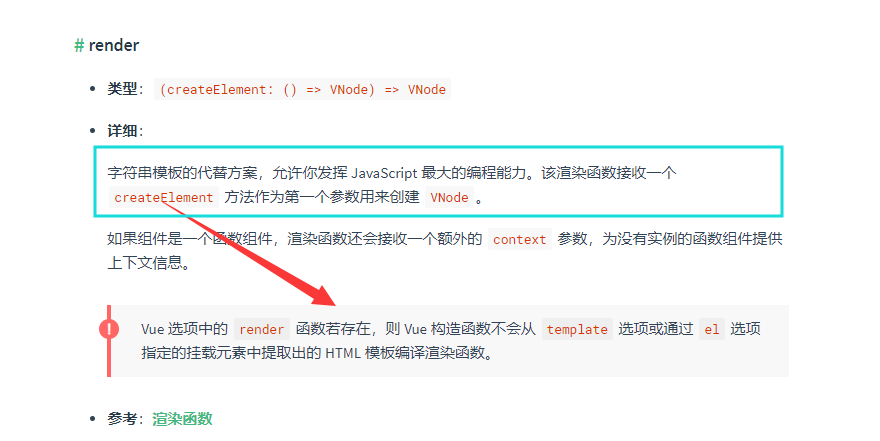Click the el code tag in warning
Image resolution: width=880 pixels, height=441 pixels.
click(712, 329)
